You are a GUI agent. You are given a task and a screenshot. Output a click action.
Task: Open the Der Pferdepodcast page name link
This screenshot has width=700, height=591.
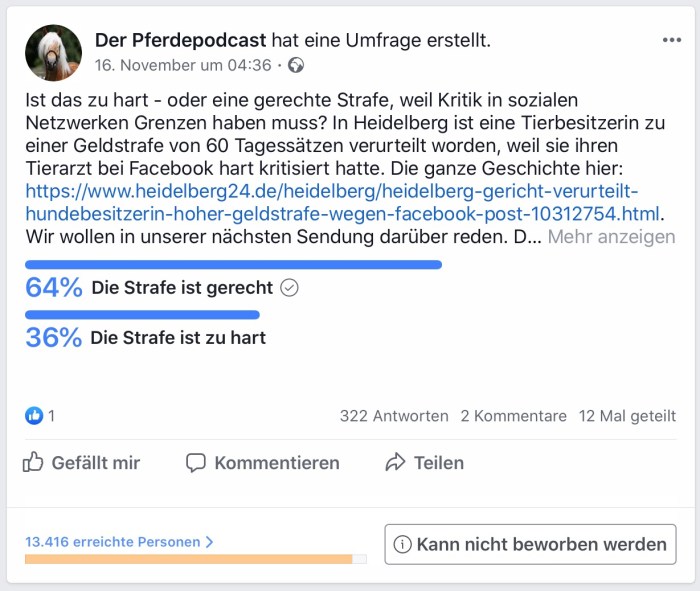180,40
